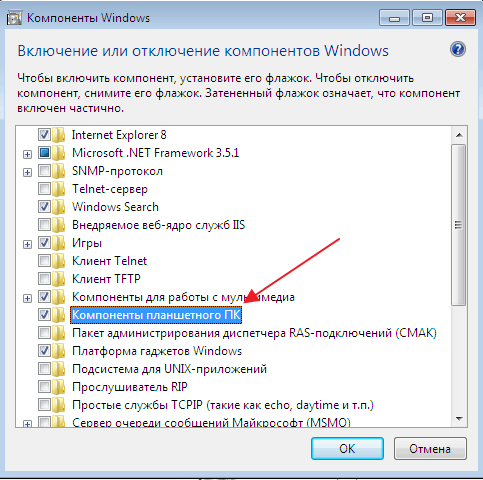Viewport: 483px width, 480px height.
Task: Click the folder icon next to Internet Explorer 8
Action: (59, 135)
